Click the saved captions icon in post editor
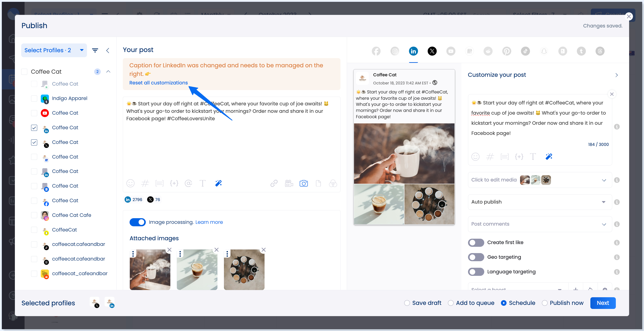This screenshot has width=644, height=331. click(159, 183)
